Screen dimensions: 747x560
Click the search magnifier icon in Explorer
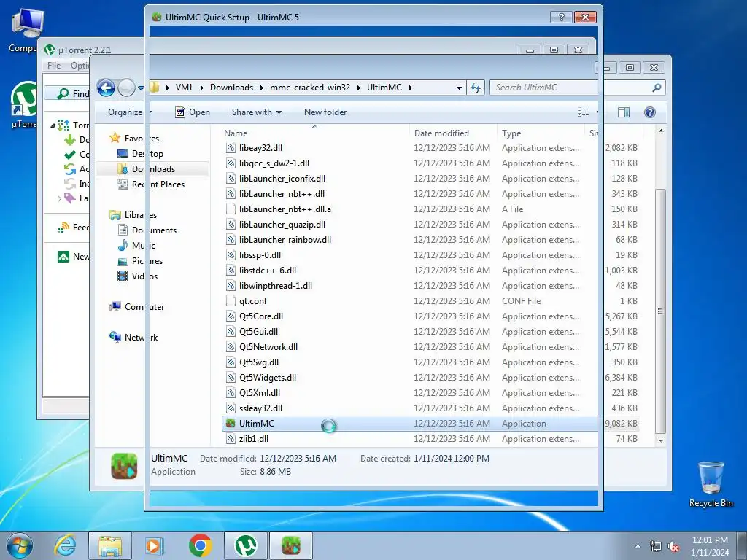657,87
